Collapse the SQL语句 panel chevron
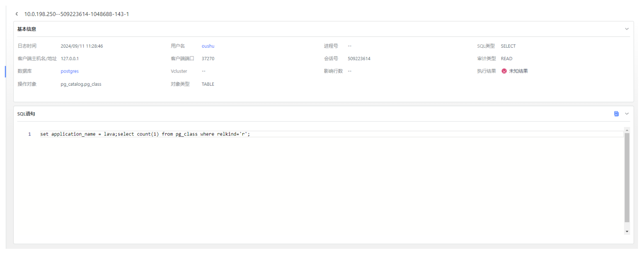The image size is (644, 262). [x=627, y=114]
